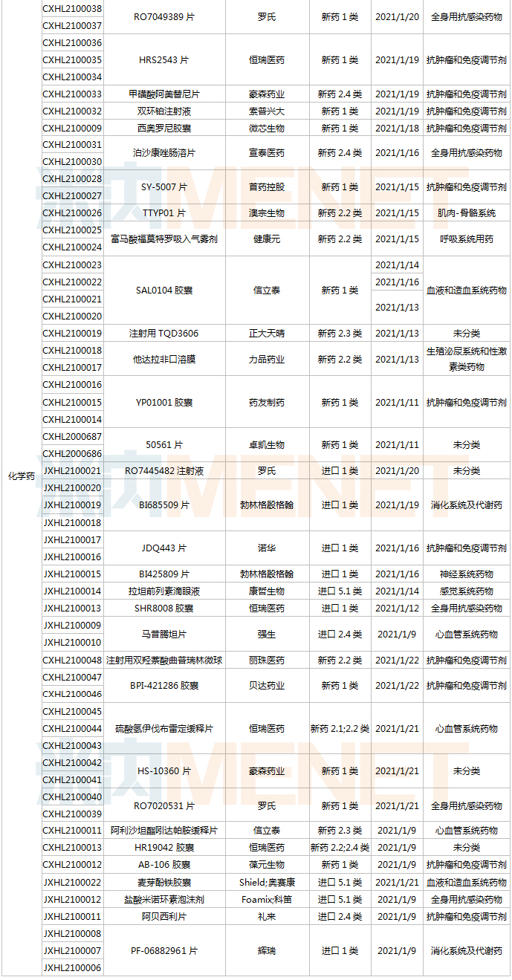Click company name 力品药业
Viewport: 512px width, 980px height.
pos(267,360)
